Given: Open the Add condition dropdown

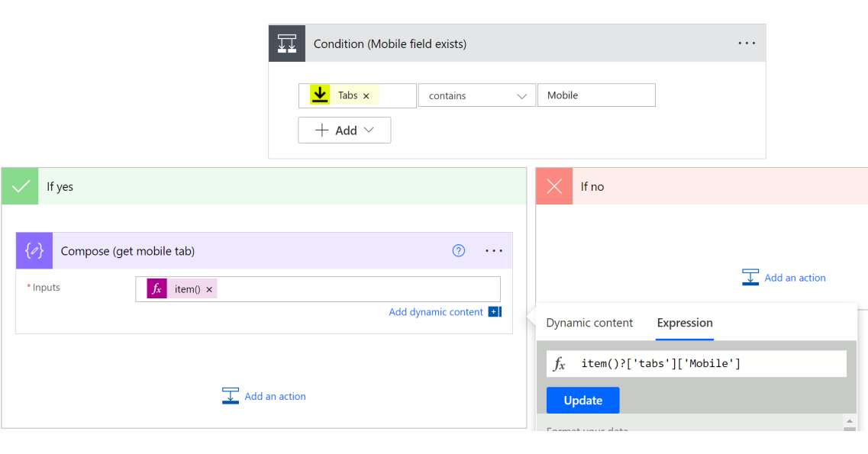Looking at the screenshot, I should [344, 130].
